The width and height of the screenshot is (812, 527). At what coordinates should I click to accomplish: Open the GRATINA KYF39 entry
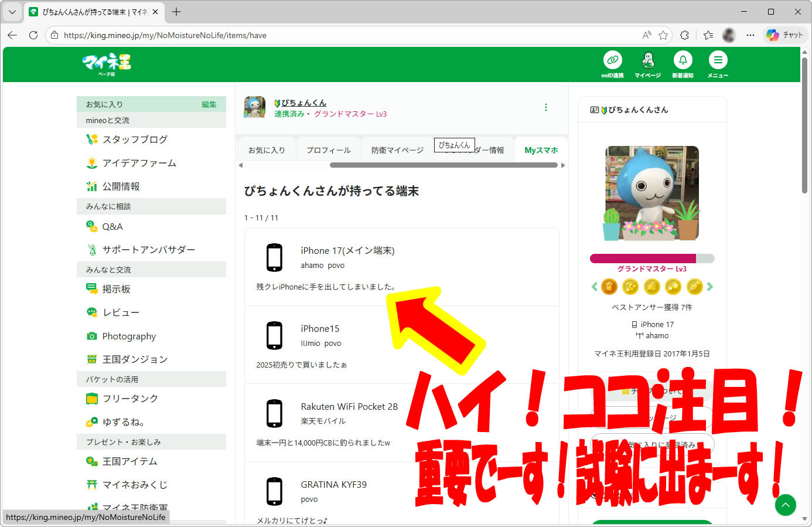tap(333, 484)
